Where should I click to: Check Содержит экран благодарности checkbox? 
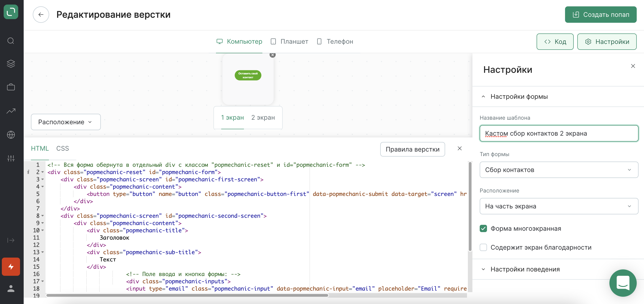click(x=483, y=247)
